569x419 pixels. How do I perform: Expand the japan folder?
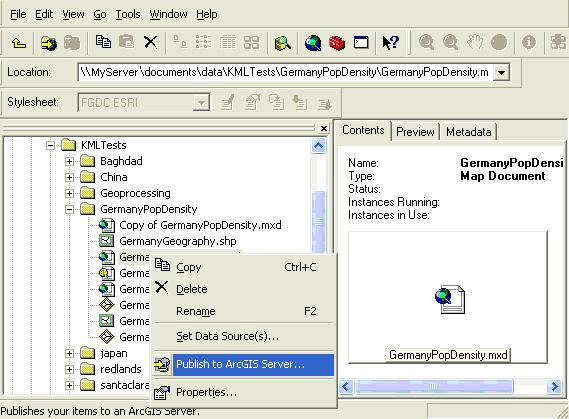point(69,353)
